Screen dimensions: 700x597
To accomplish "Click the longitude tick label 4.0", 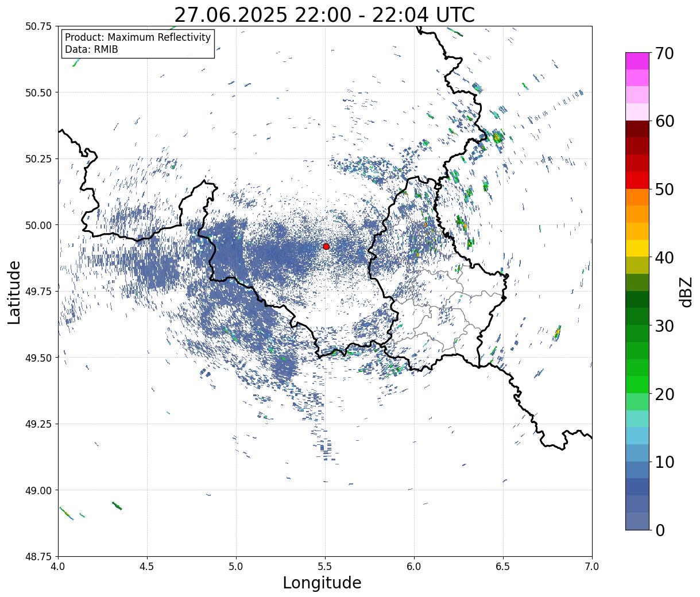I will pos(58,566).
